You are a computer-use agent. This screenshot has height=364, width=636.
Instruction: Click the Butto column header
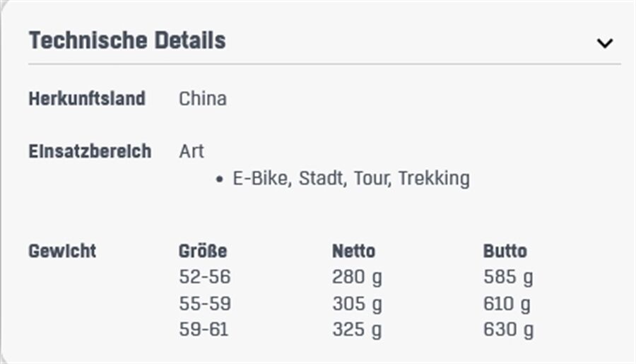point(505,251)
